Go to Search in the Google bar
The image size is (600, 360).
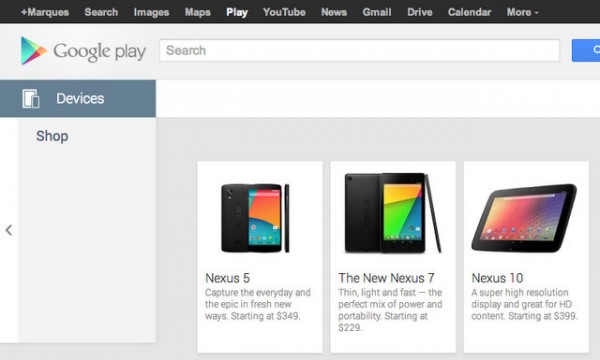tap(101, 12)
